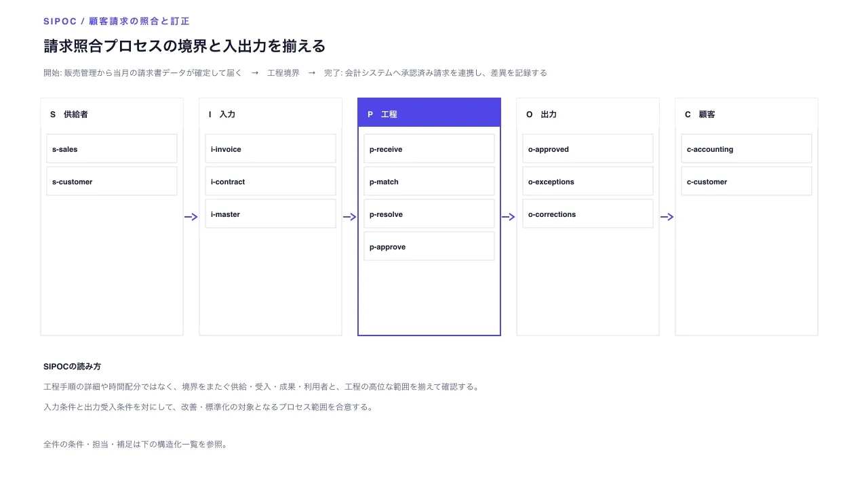This screenshot has width=868, height=488.
Task: Open the o-approved output card
Action: coord(588,148)
